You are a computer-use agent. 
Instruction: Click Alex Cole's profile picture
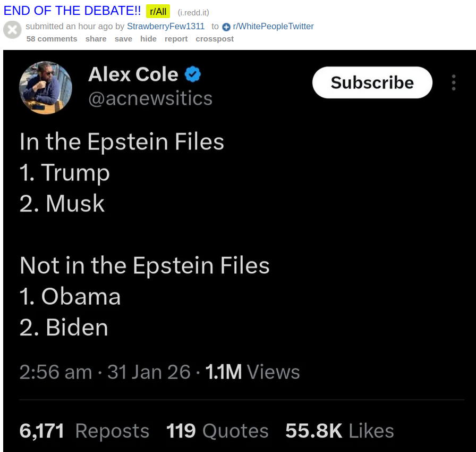click(46, 87)
